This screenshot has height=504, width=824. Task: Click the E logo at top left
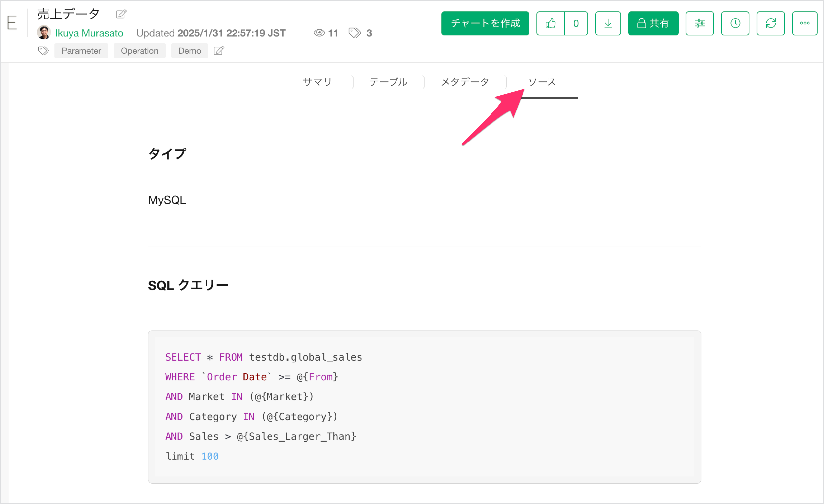[x=12, y=23]
